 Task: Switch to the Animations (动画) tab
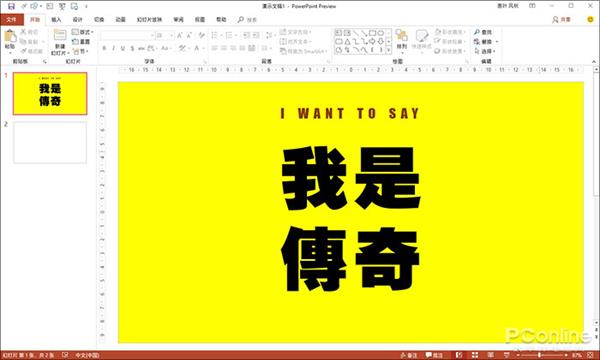[x=121, y=20]
